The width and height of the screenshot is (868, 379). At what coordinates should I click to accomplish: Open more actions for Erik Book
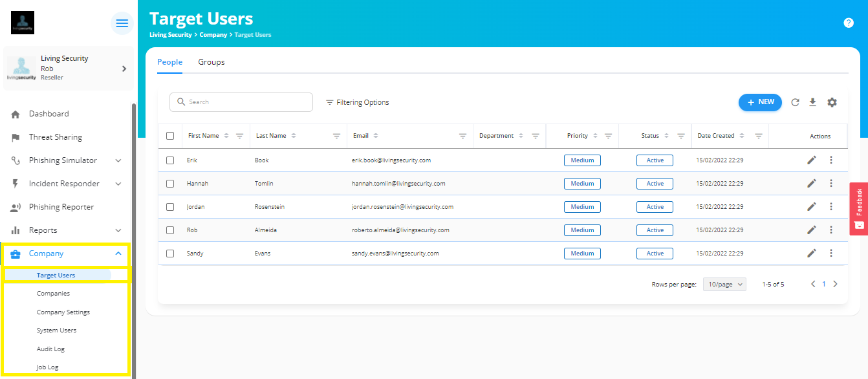831,160
